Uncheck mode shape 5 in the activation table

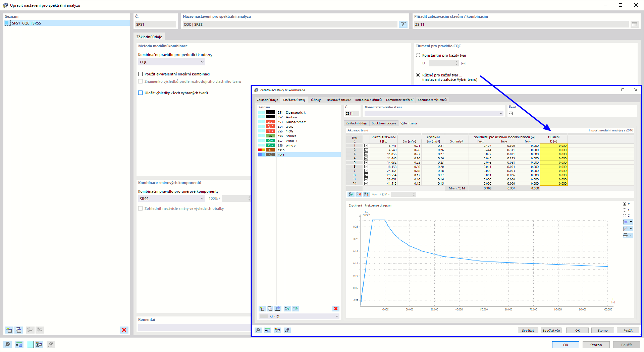pyautogui.click(x=366, y=163)
